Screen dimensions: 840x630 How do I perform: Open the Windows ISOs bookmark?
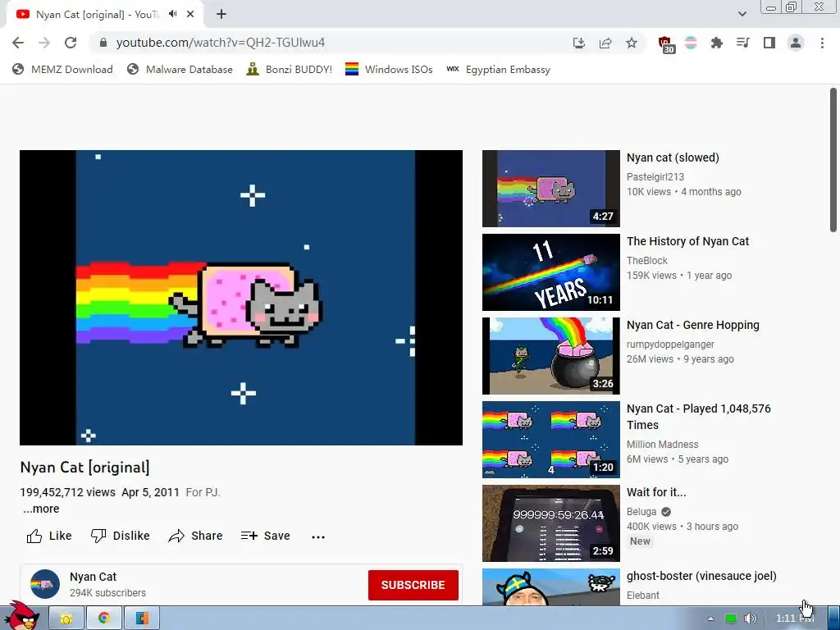(x=389, y=69)
